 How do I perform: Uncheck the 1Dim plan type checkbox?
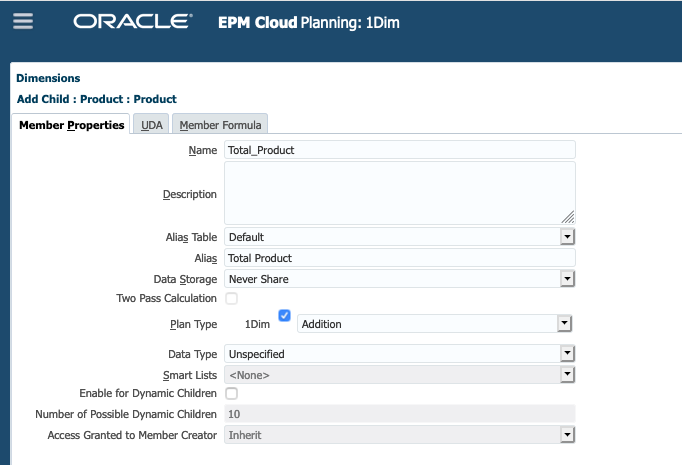point(284,315)
